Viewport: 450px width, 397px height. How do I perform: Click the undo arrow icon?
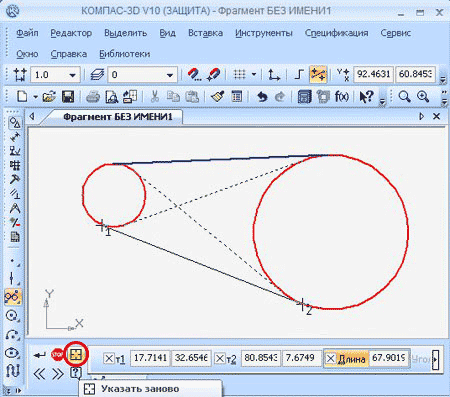coord(262,97)
